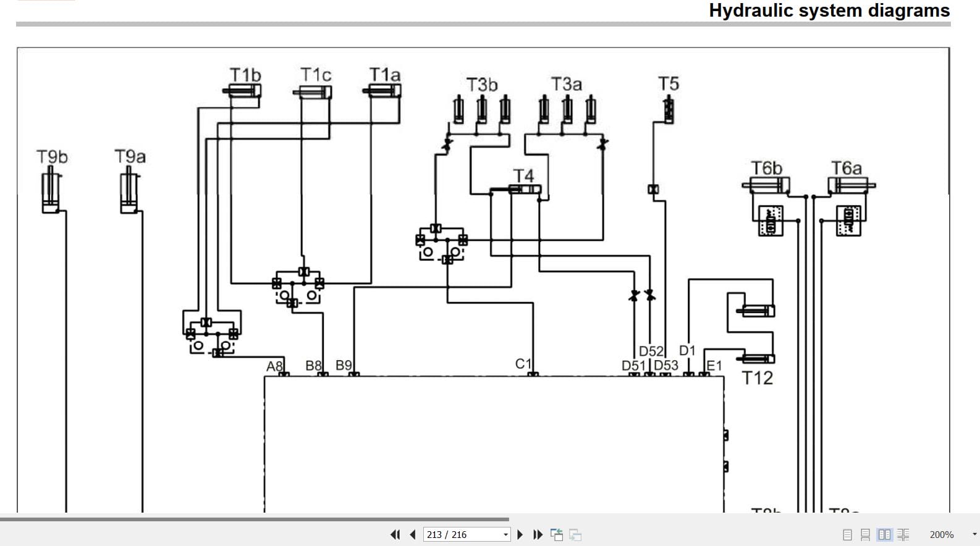
Task: Click the T9a label
Action: 130,157
